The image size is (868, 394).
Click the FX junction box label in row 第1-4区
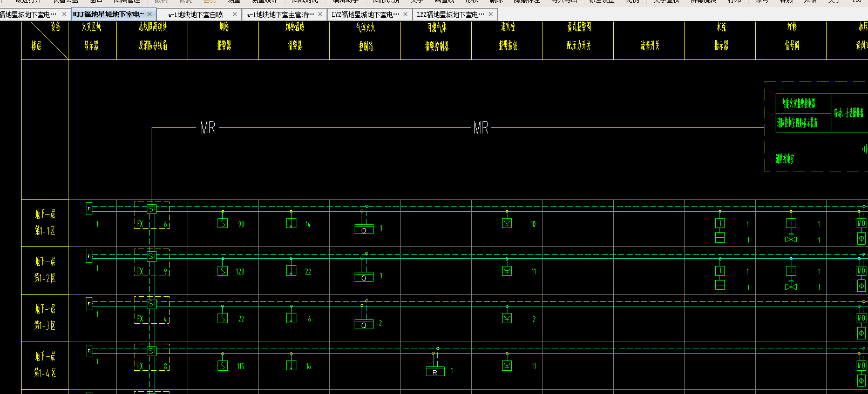click(x=140, y=366)
